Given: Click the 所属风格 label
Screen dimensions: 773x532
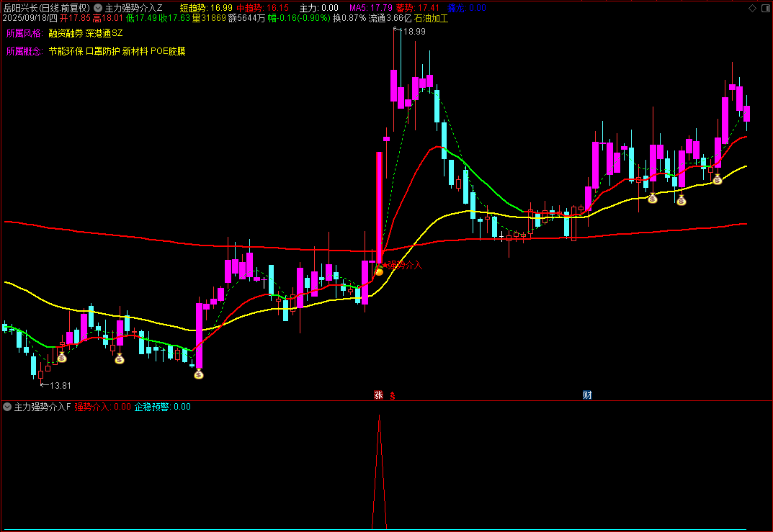Looking at the screenshot, I should pos(24,34).
